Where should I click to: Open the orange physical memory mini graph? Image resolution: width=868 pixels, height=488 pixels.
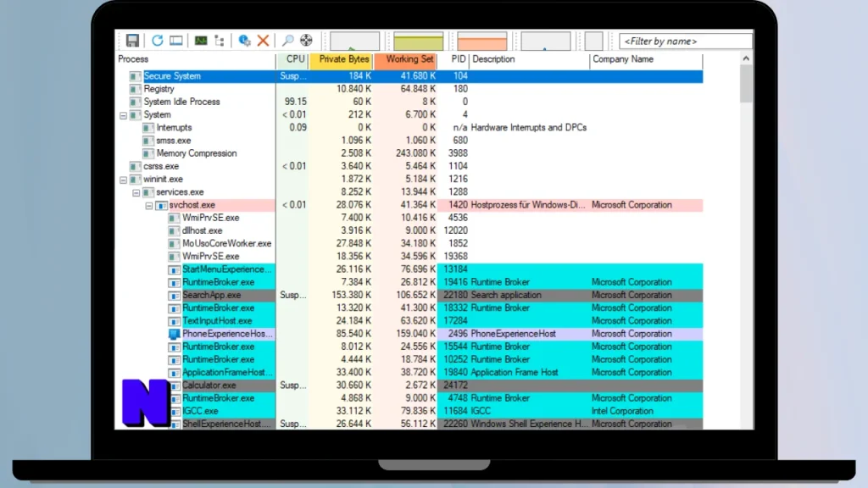pyautogui.click(x=482, y=41)
